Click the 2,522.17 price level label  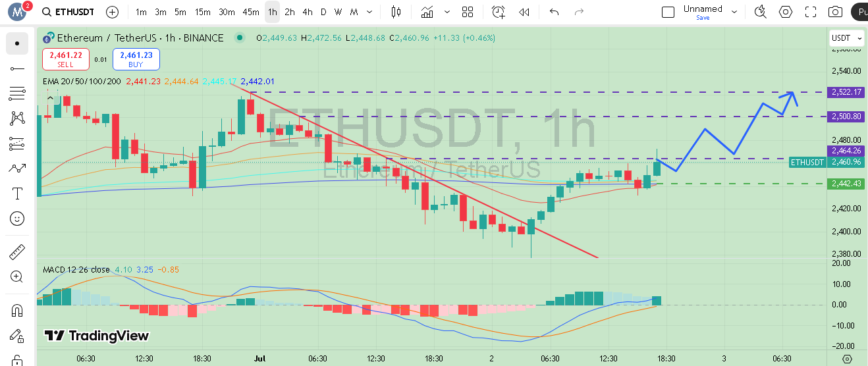coord(846,91)
